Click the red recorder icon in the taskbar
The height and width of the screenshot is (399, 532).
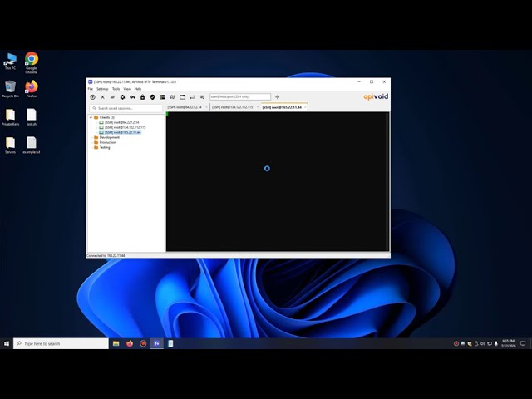[143, 343]
